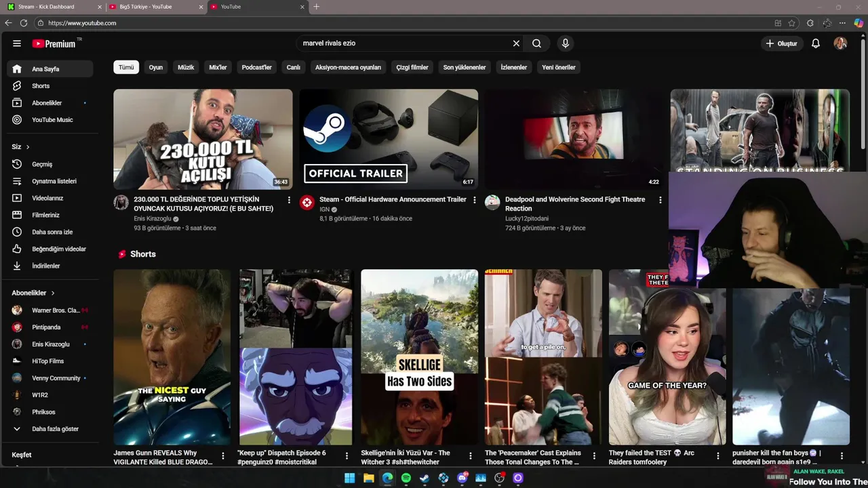Open YouTube Music in the sidebar
This screenshot has height=488, width=868.
[x=50, y=120]
